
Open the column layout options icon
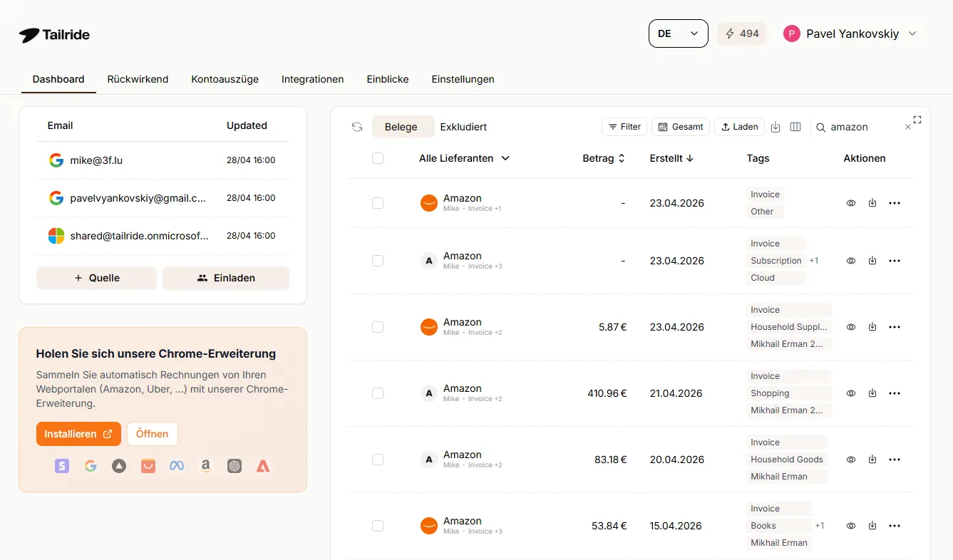[x=795, y=126]
